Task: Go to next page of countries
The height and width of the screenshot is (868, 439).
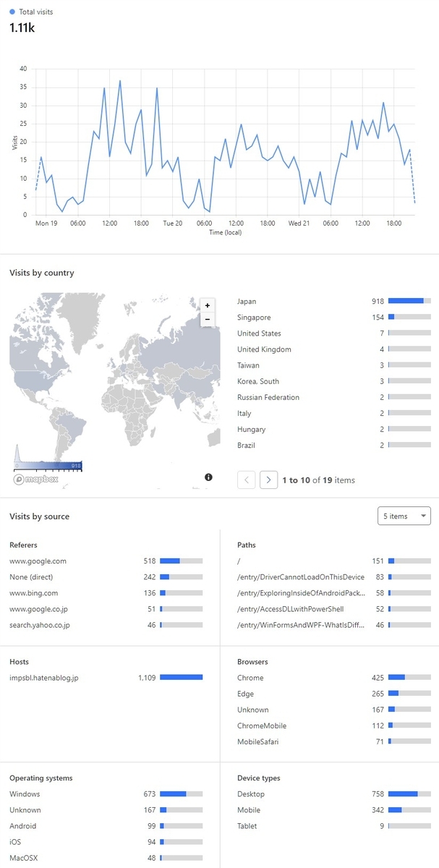Action: (x=269, y=480)
